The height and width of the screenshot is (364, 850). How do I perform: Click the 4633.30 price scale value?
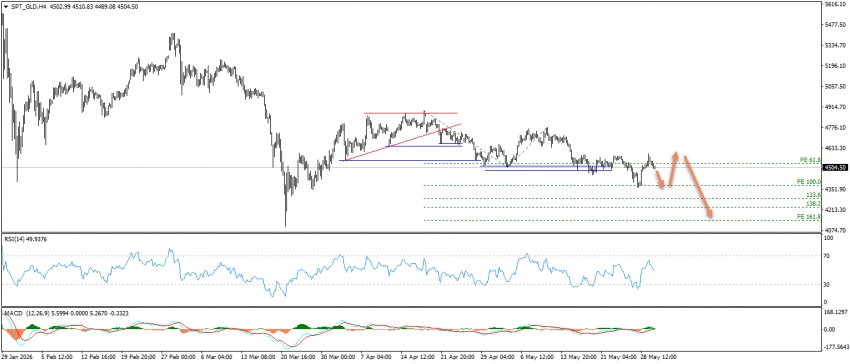coord(835,148)
